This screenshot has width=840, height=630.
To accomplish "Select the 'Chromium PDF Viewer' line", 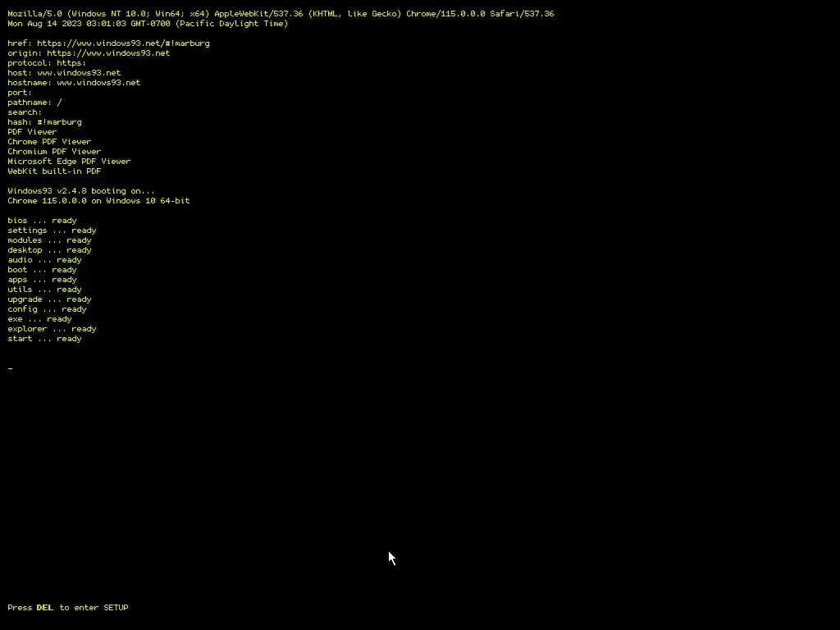I will (54, 152).
